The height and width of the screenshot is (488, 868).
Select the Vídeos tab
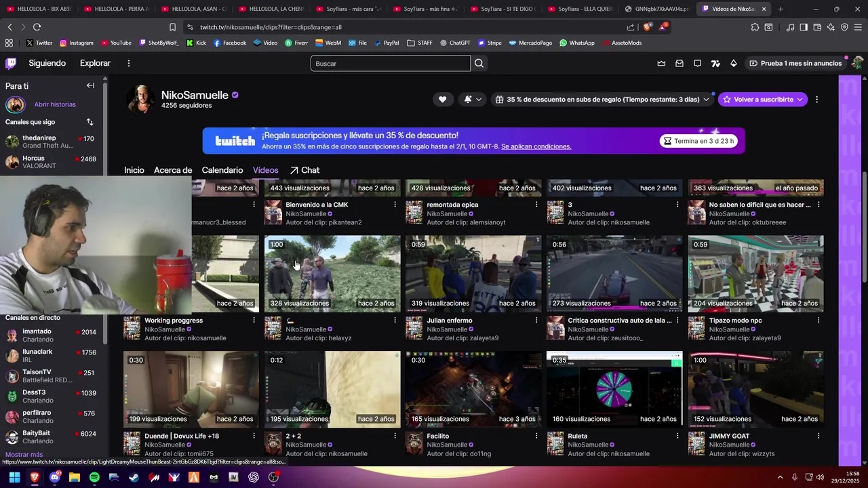(266, 170)
